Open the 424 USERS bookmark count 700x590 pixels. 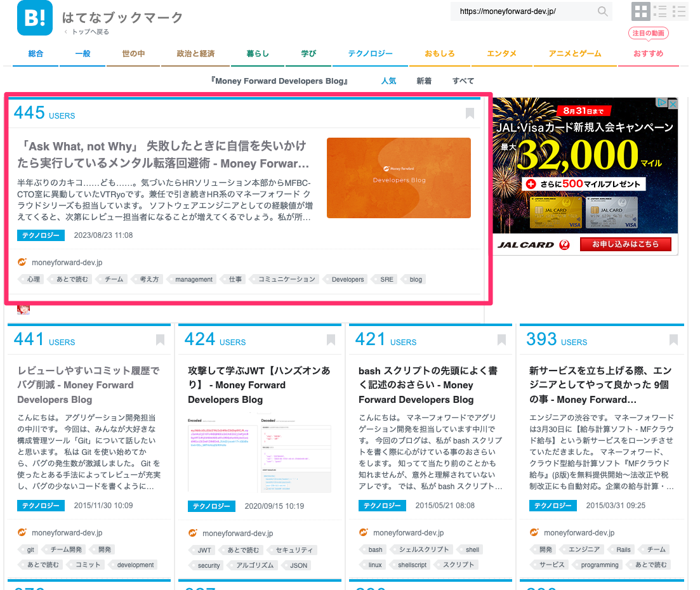point(215,339)
